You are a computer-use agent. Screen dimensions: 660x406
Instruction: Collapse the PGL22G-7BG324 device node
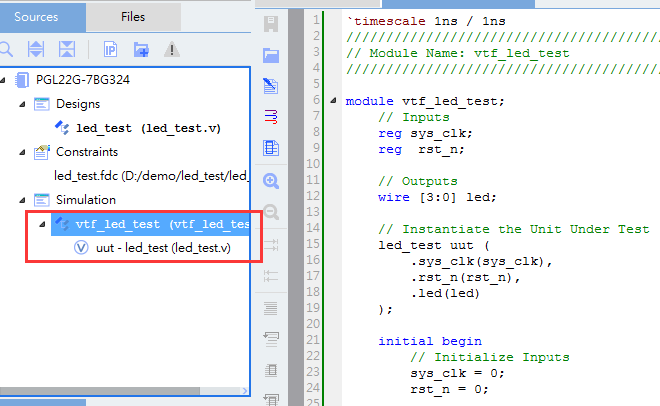(x=3, y=80)
